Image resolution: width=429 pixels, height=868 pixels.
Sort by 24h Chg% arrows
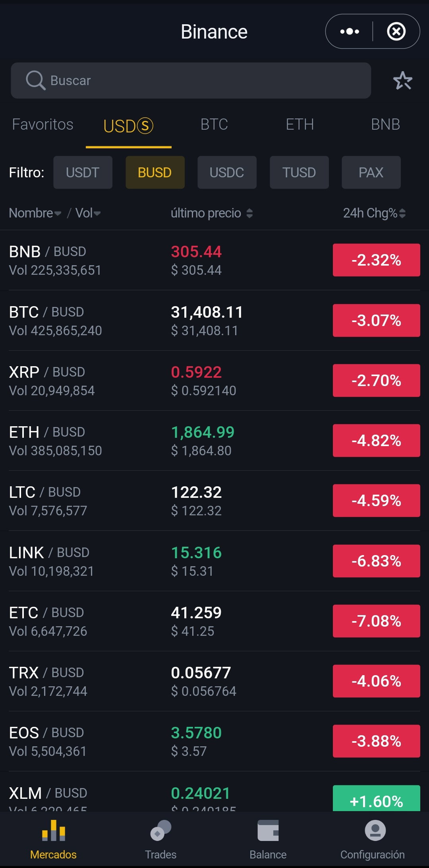[x=402, y=213]
